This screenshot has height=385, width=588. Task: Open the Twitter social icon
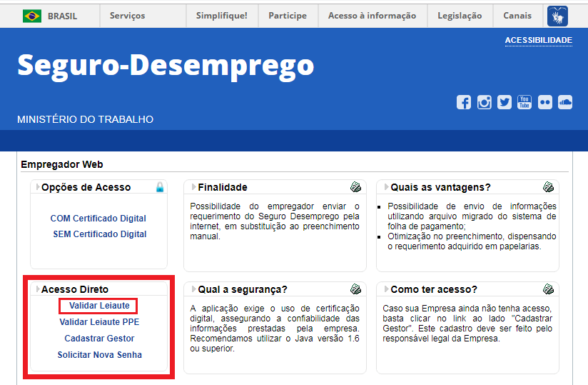tap(505, 102)
